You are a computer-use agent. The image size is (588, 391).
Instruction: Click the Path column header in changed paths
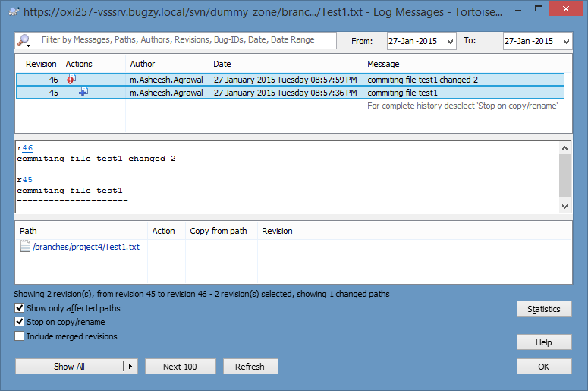click(x=81, y=231)
